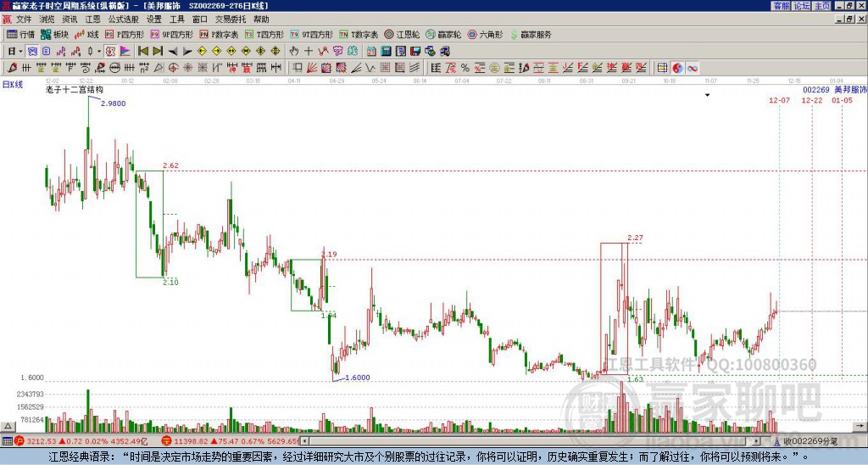
Task: Click the save floppy disk icon
Action: tap(415, 51)
